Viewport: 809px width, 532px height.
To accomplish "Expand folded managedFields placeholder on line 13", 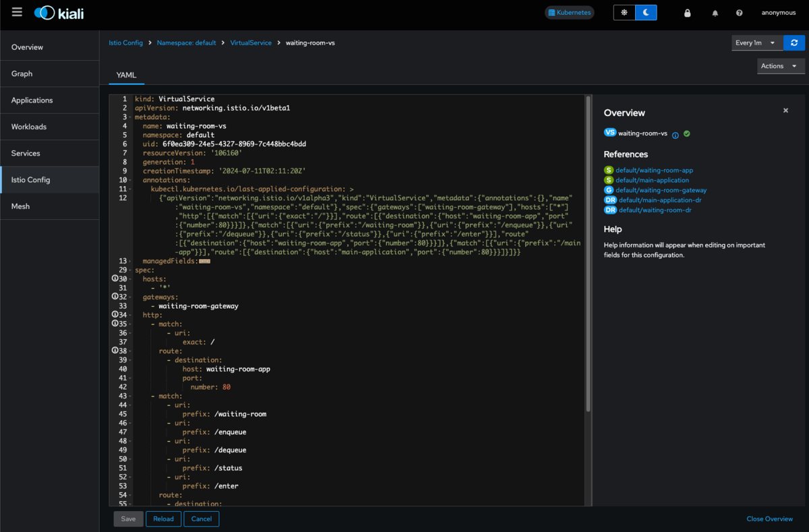I will 205,261.
